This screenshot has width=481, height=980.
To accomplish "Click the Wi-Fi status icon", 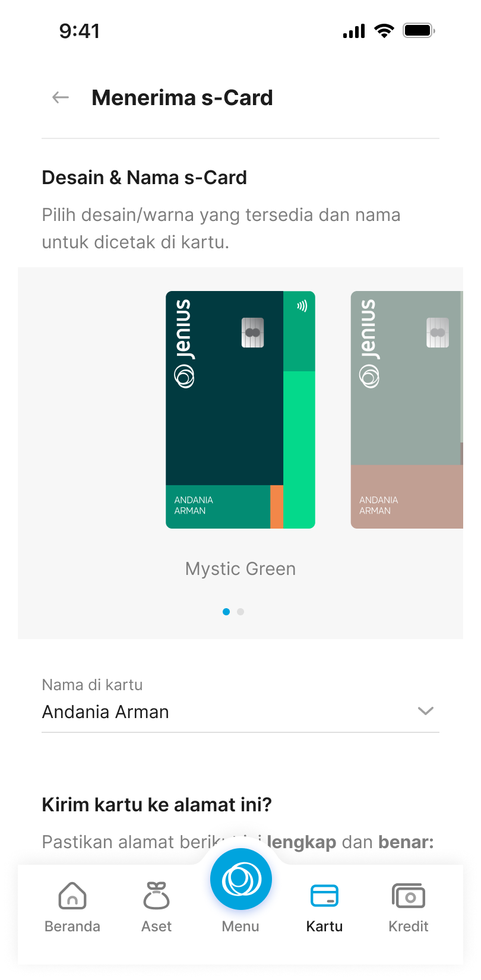I will pos(384,31).
